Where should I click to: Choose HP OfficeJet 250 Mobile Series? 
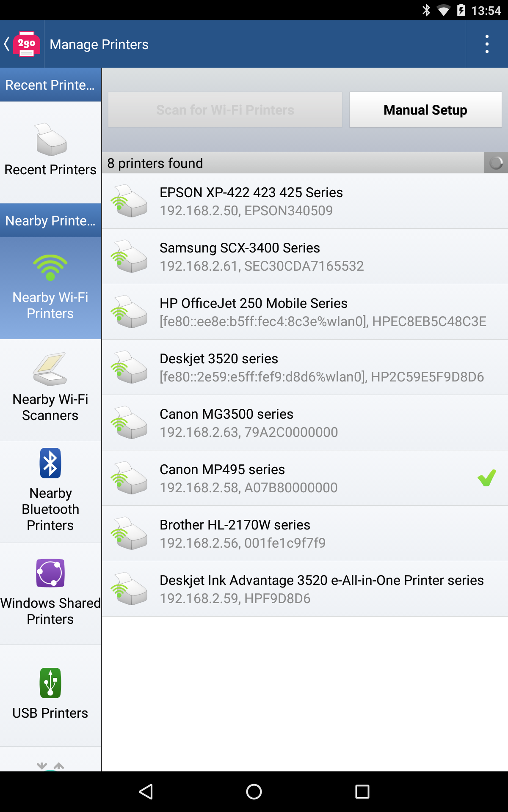(x=305, y=312)
